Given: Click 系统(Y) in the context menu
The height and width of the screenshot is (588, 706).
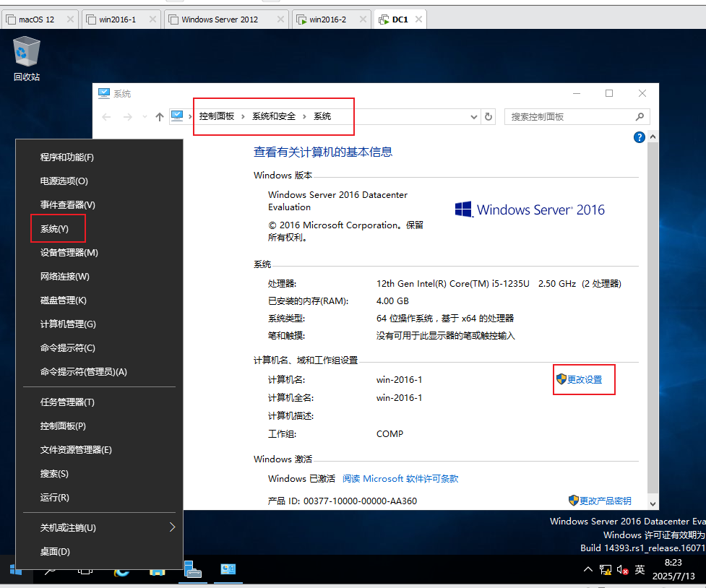Looking at the screenshot, I should (99, 229).
